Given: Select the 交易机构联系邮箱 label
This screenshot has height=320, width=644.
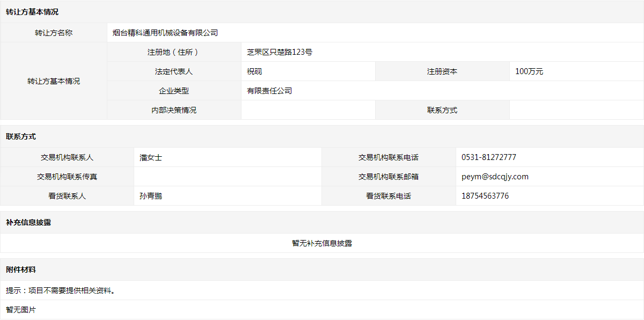Looking at the screenshot, I should (389, 177).
